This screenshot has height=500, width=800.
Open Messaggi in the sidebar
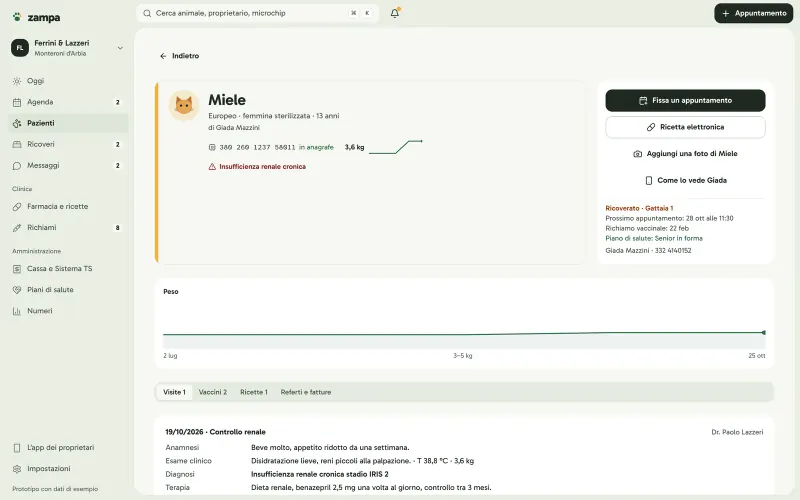coord(68,165)
